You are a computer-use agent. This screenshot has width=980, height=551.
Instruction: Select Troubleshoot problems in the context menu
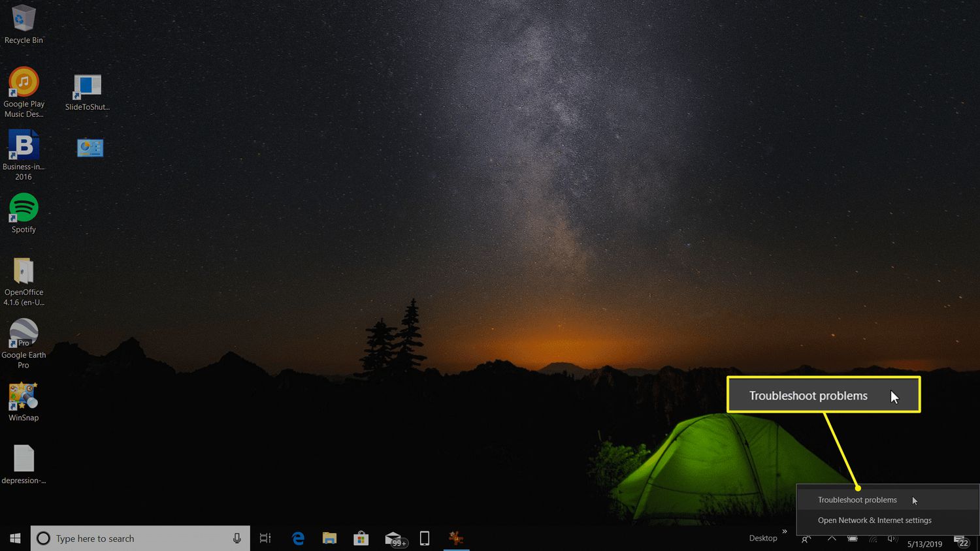(x=857, y=500)
